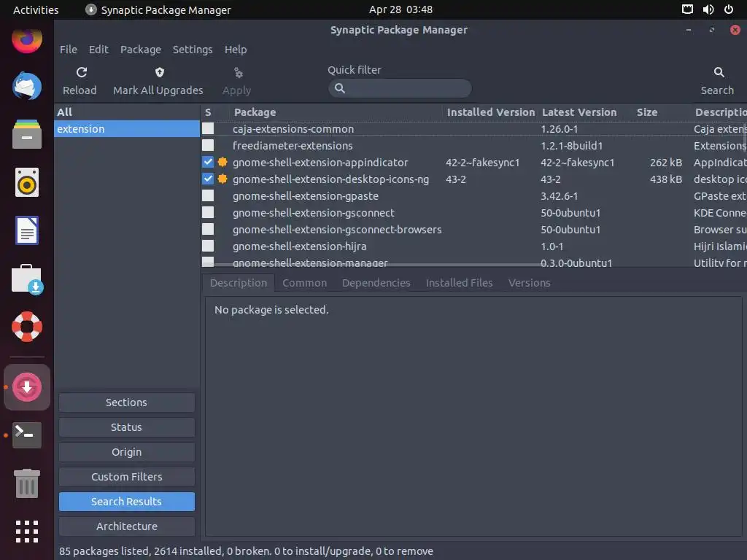Show Applications grid in the dock

pyautogui.click(x=27, y=532)
